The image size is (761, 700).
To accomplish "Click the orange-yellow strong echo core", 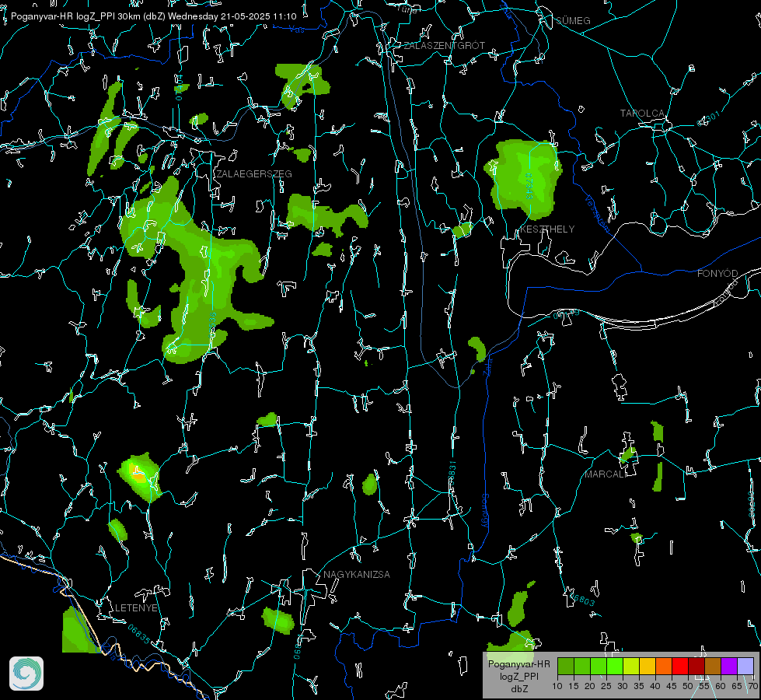I will click(138, 475).
